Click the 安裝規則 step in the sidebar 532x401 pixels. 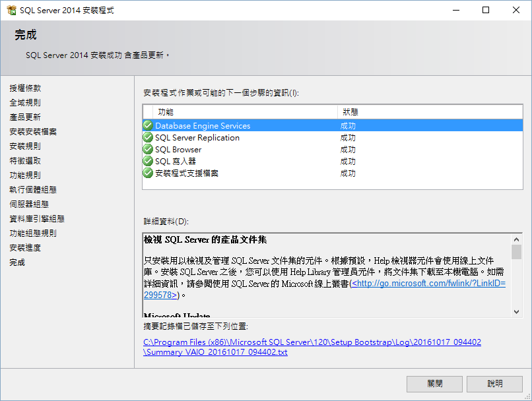(x=25, y=146)
